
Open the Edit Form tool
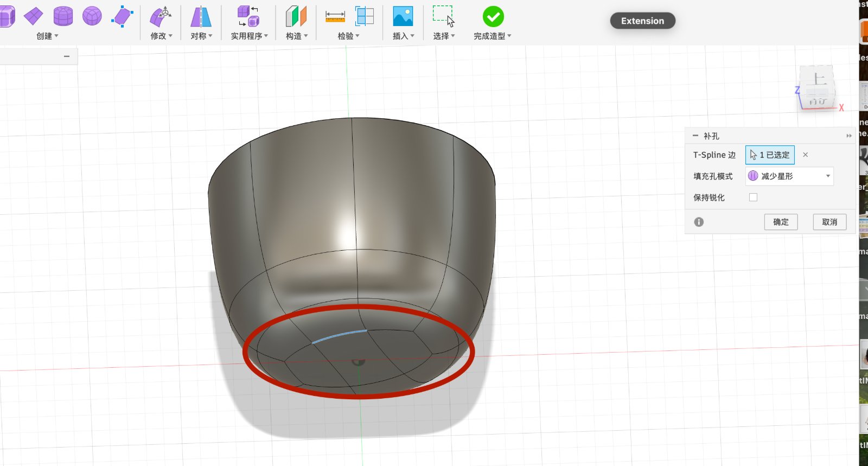click(x=161, y=17)
